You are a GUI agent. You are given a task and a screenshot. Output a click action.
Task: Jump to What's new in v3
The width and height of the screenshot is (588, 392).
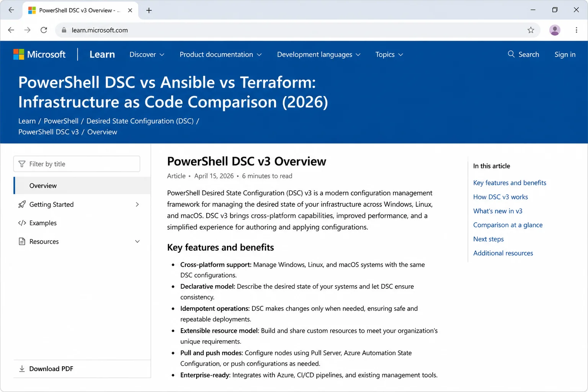pos(498,211)
